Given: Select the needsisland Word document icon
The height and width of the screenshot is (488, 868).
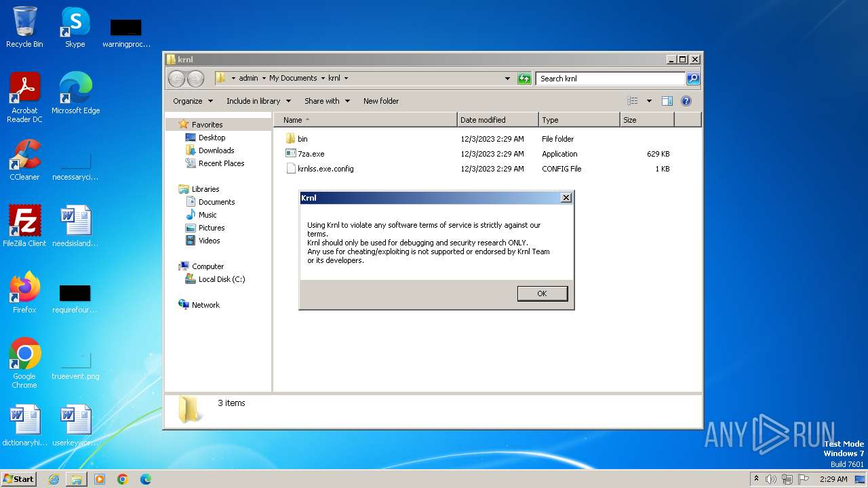Looking at the screenshot, I should coord(75,226).
